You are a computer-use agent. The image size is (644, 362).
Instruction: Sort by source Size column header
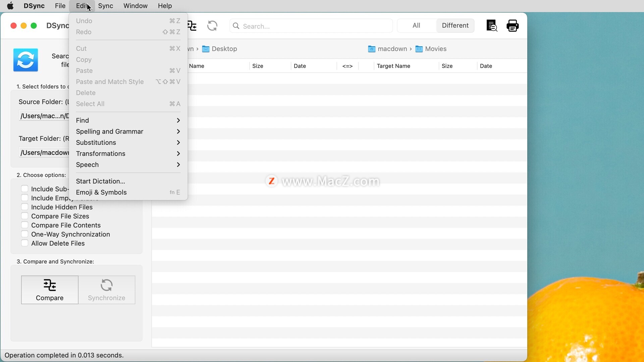coord(270,66)
